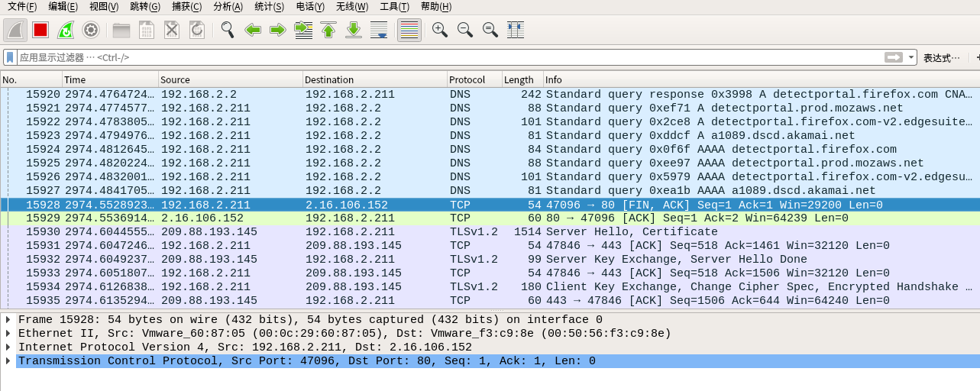Sort by the No. column header
Screen dimensions: 980x391
pos(31,79)
